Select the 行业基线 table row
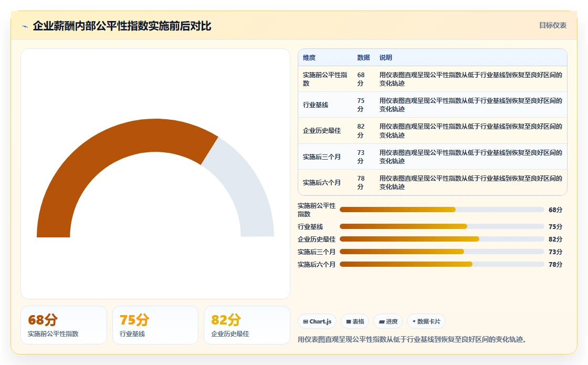588x365 pixels. 433,105
